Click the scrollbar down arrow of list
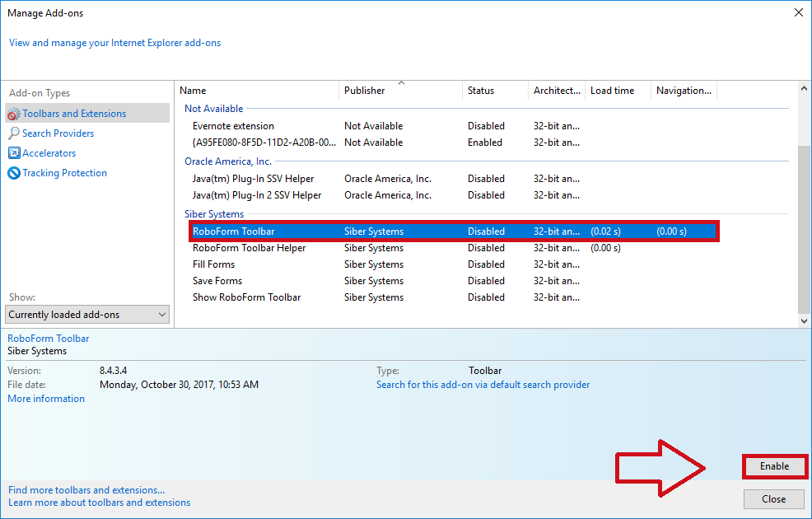 tap(804, 321)
